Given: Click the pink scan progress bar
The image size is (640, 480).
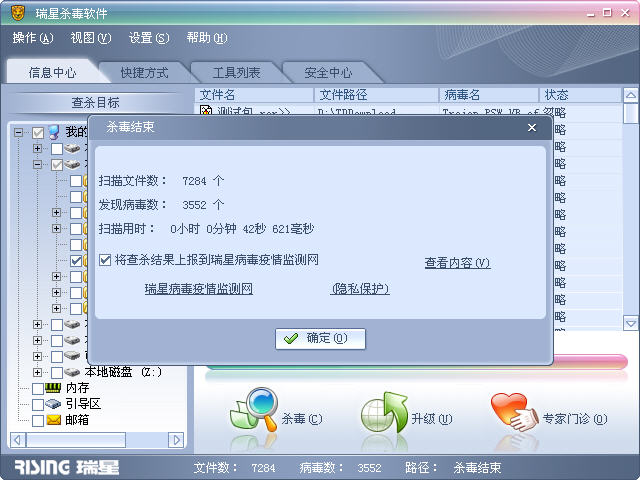Looking at the screenshot, I should tap(590, 362).
